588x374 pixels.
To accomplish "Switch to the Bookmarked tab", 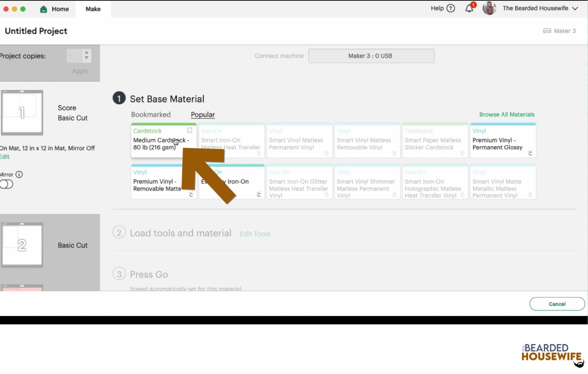I will point(151,115).
